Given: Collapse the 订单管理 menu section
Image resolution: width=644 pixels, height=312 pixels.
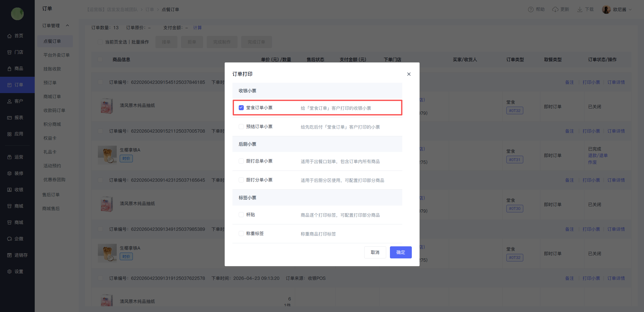Looking at the screenshot, I should 67,26.
